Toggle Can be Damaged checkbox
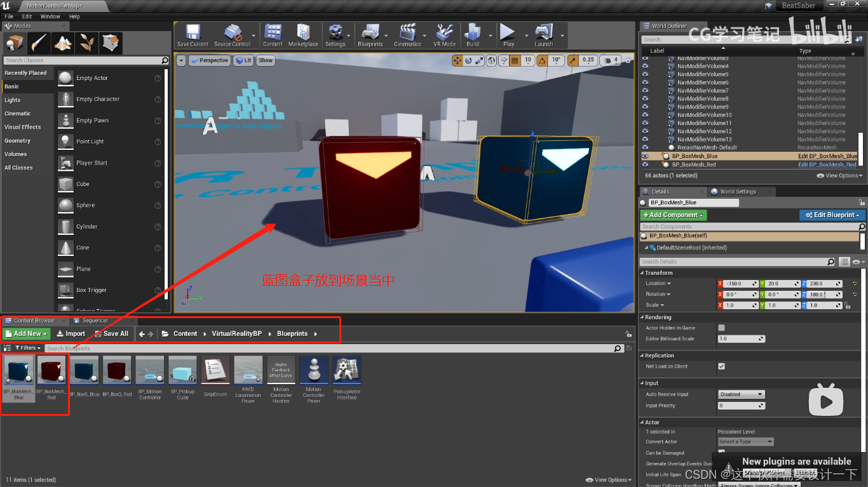This screenshot has width=868, height=487. tap(721, 453)
